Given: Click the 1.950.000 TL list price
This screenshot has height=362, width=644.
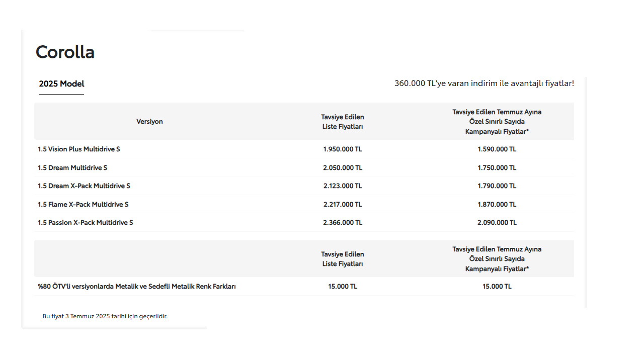Looking at the screenshot, I should coord(343,149).
